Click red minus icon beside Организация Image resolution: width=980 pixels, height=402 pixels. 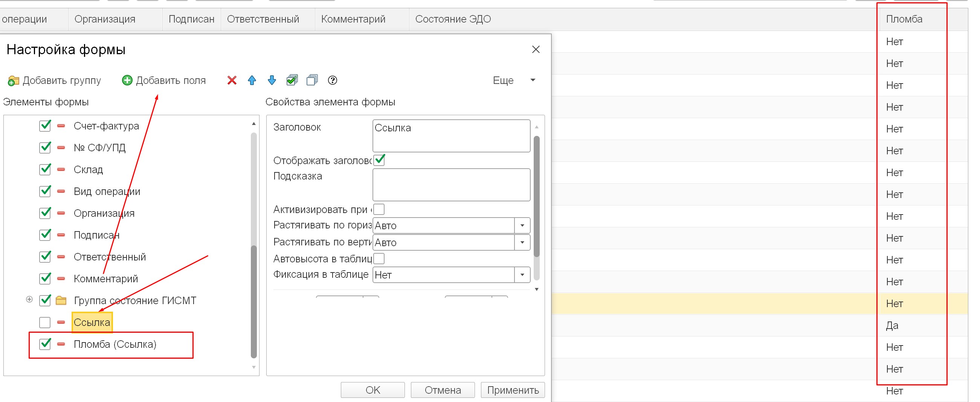pos(61,213)
